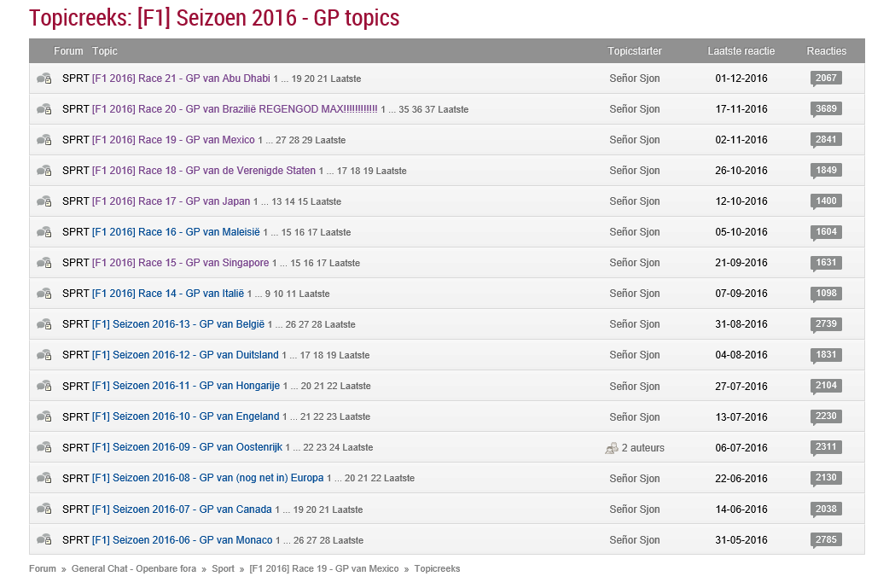
Task: Click the topic icon beside GP van Japan
Action: tap(44, 201)
